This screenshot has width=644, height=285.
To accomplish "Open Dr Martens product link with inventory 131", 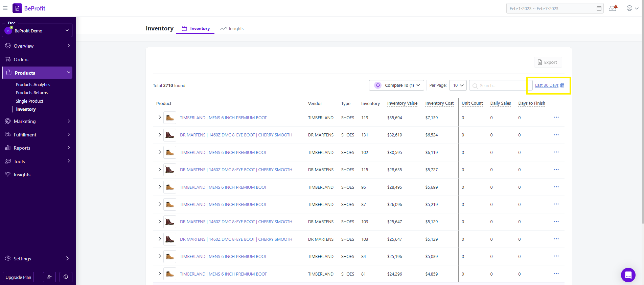I will (236, 135).
